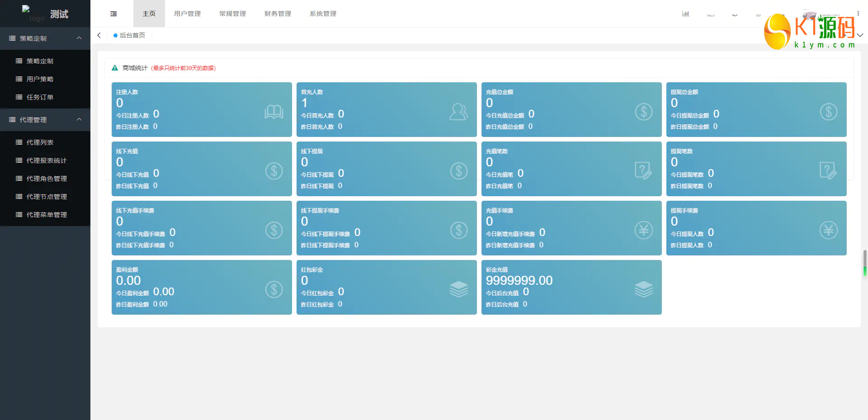Click the 昨日首充人数 label
This screenshot has width=868, height=420.
coord(317,127)
